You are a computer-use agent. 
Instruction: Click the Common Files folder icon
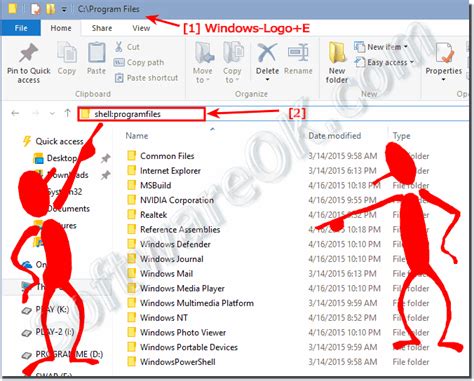[x=132, y=155]
